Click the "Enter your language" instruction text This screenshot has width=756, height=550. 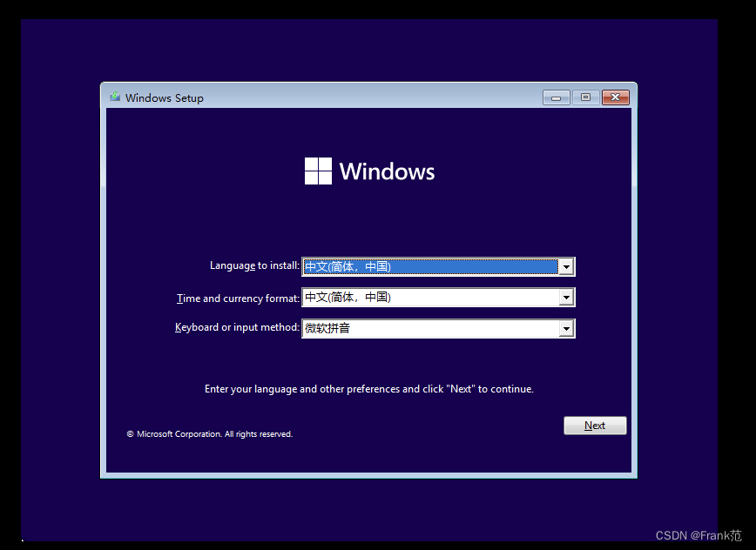pyautogui.click(x=369, y=389)
